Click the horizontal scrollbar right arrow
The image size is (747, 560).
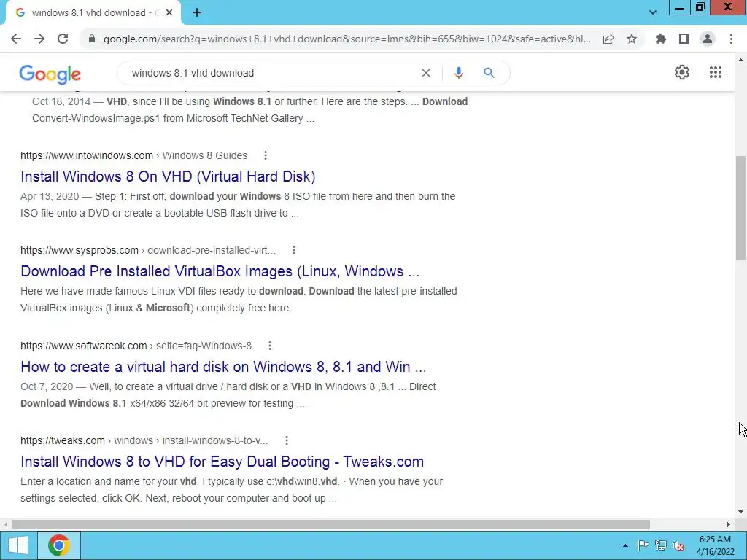(729, 524)
